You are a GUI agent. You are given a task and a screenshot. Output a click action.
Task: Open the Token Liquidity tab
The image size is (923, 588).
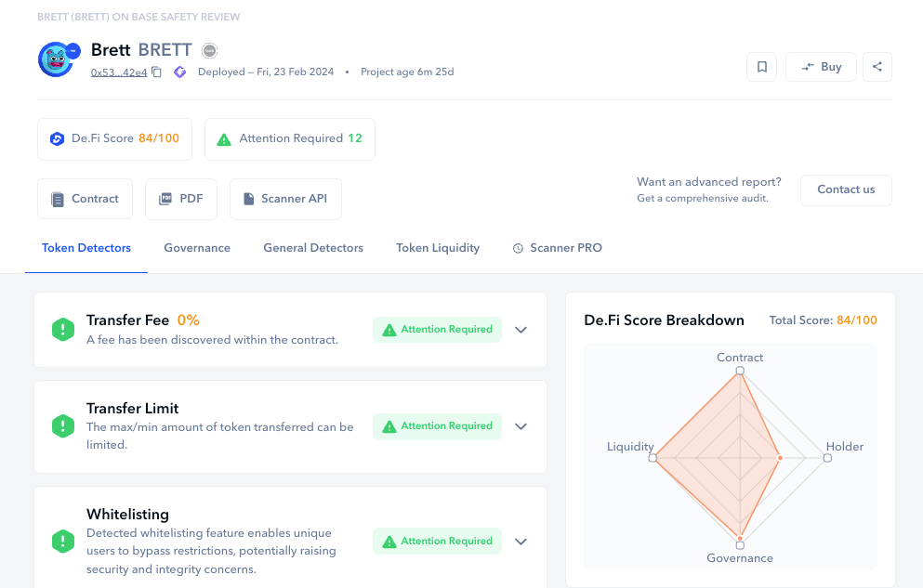click(438, 248)
